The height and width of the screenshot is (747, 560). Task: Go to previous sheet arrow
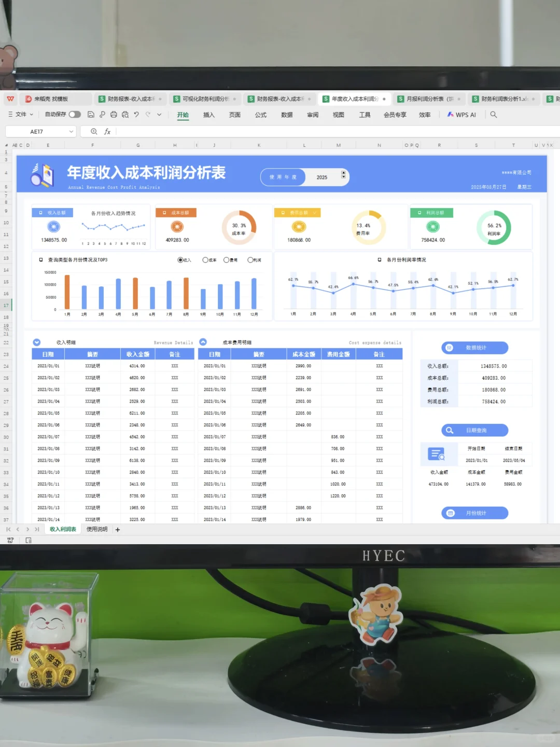click(x=18, y=530)
